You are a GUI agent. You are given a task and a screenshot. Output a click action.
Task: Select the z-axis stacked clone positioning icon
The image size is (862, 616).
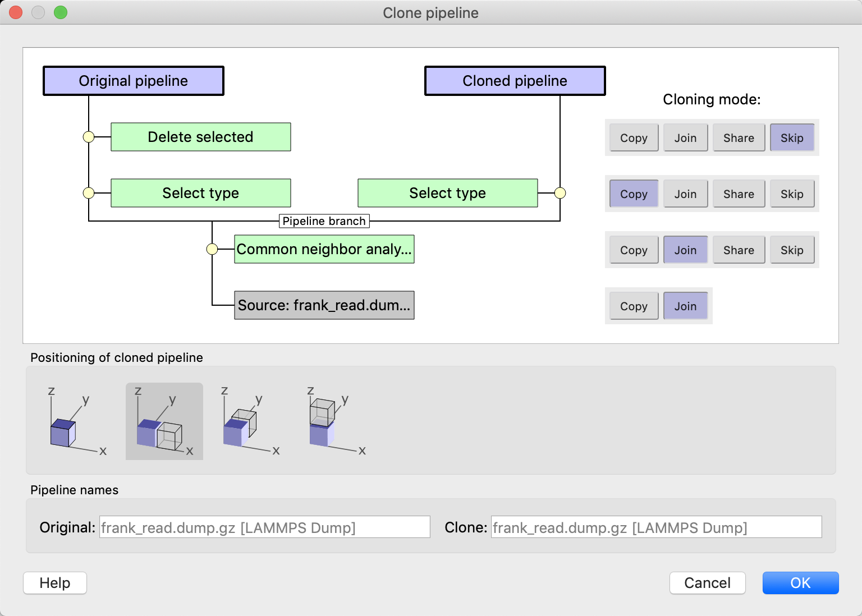(336, 422)
